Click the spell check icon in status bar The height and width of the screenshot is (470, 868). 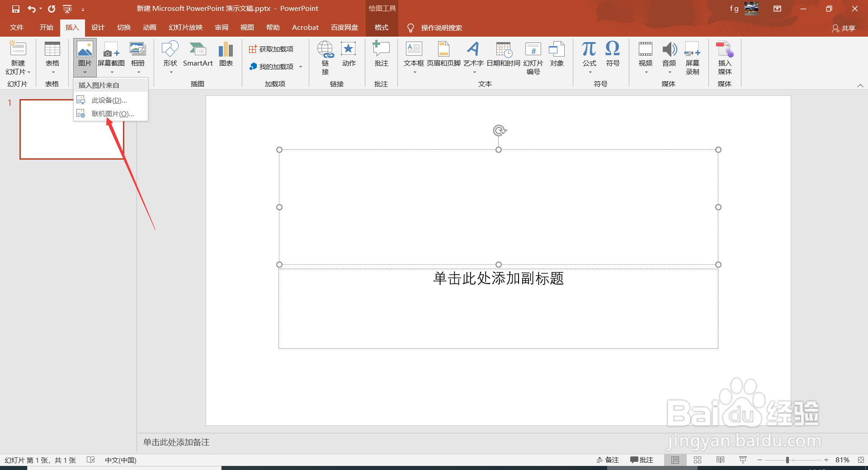click(91, 460)
